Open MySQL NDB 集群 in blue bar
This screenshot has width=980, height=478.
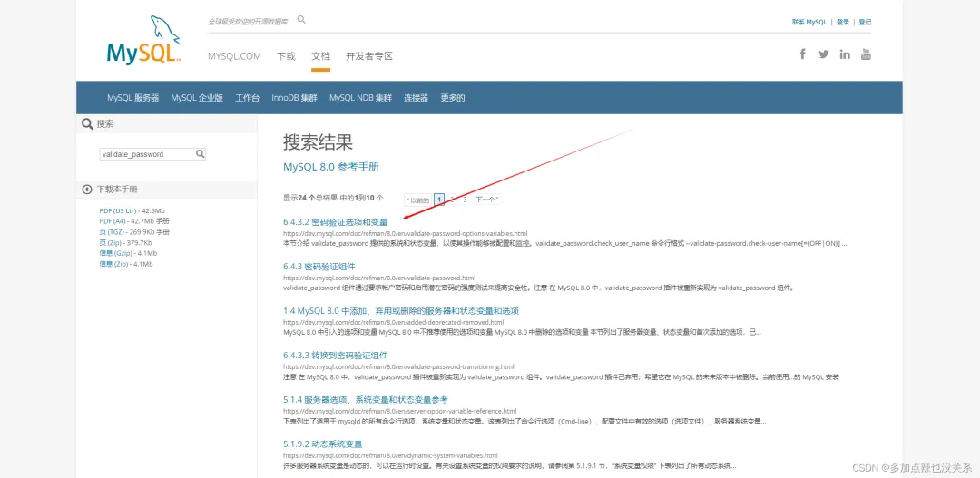(360, 98)
